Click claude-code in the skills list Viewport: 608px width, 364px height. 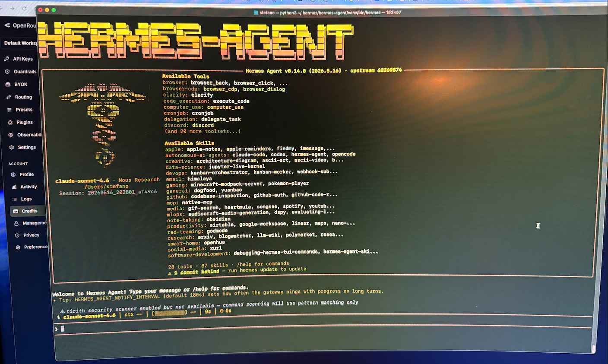pos(250,155)
